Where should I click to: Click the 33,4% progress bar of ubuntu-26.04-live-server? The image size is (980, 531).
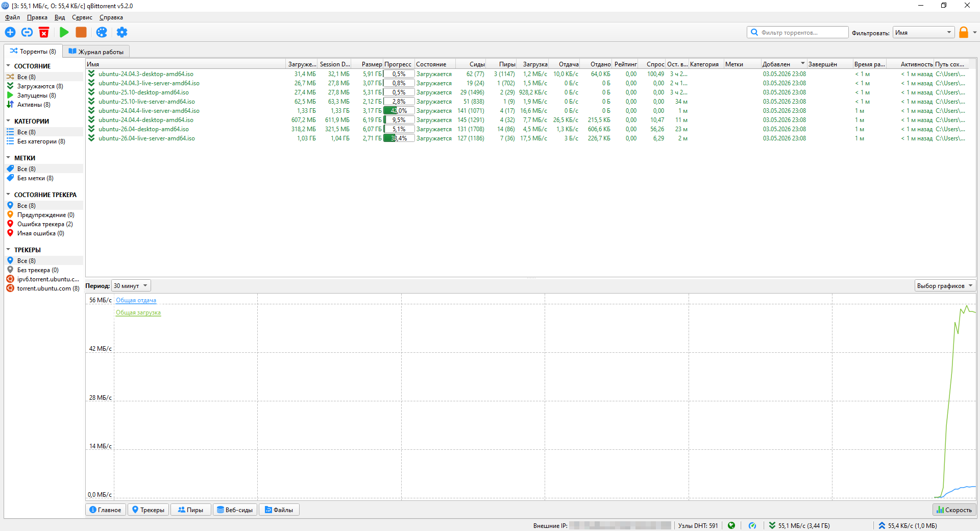[x=399, y=138]
